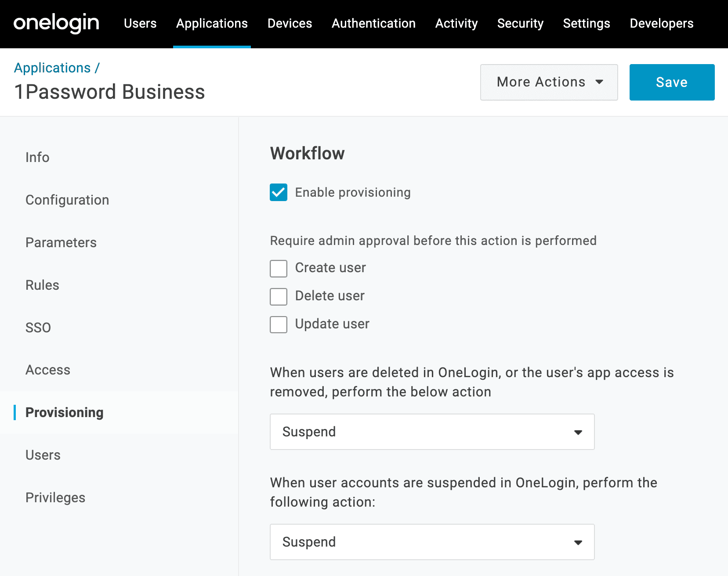Open the Users top menu
Image resolution: width=728 pixels, height=576 pixels.
tap(140, 23)
